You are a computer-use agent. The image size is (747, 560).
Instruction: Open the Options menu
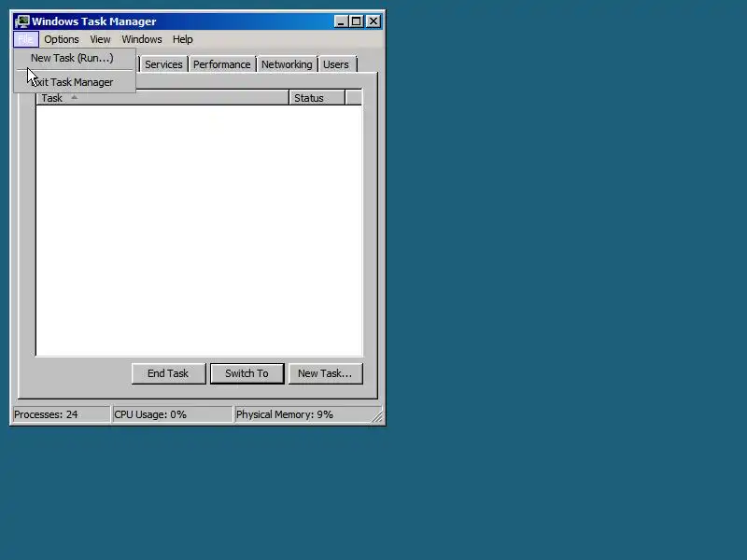pyautogui.click(x=62, y=39)
